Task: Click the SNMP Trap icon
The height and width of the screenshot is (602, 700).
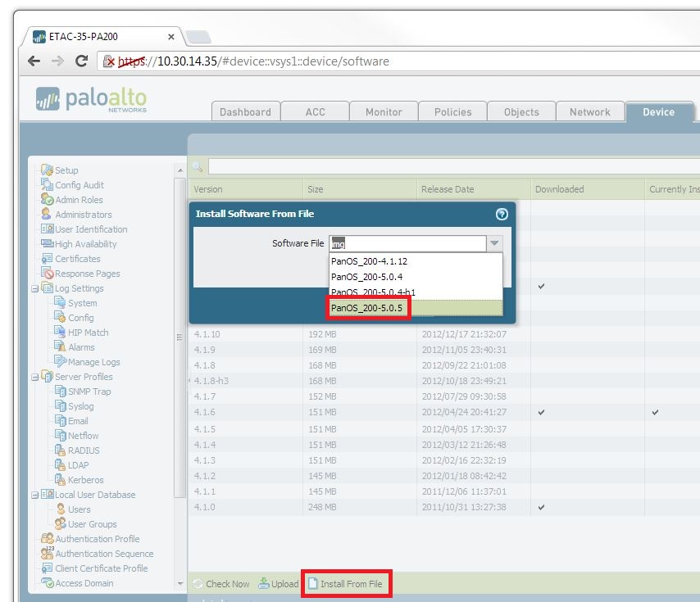Action: point(61,391)
